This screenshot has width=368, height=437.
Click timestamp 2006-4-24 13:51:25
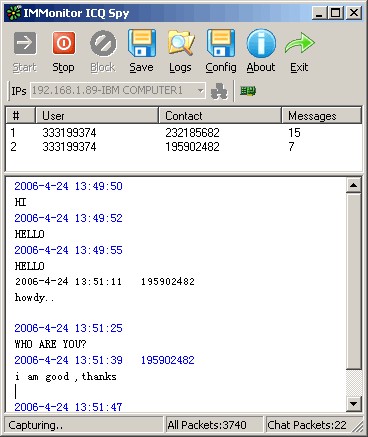pyautogui.click(x=68, y=328)
